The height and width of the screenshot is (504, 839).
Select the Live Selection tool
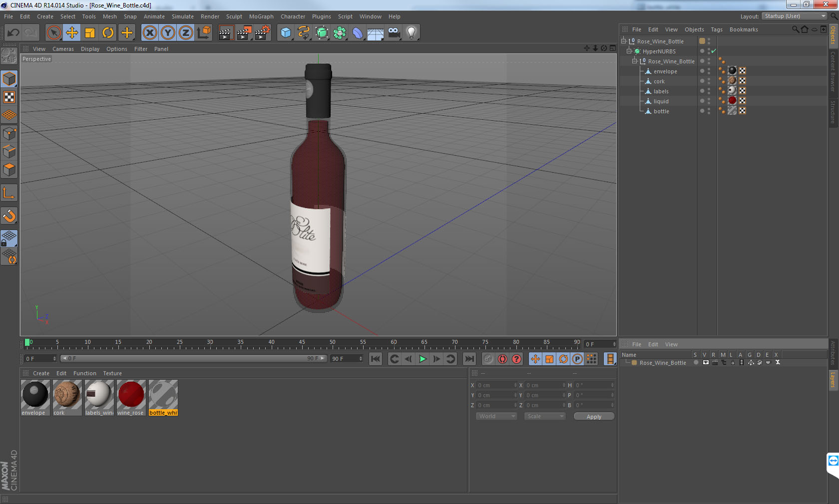[53, 33]
